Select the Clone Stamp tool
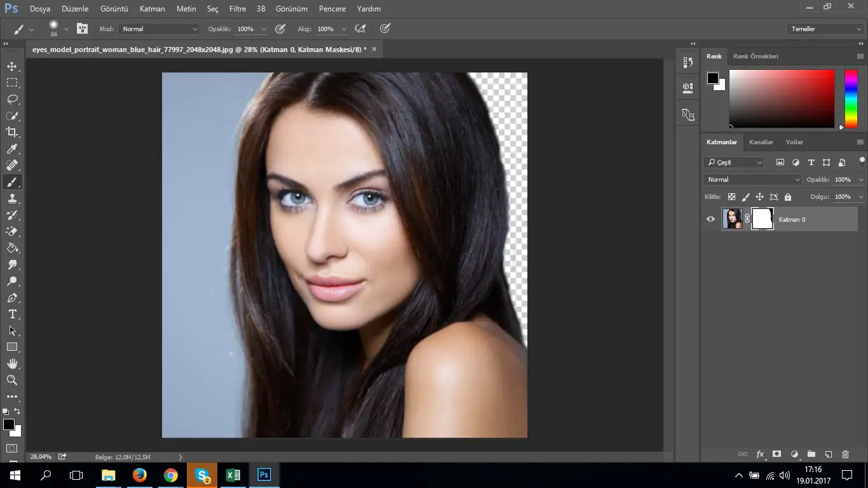 (13, 198)
